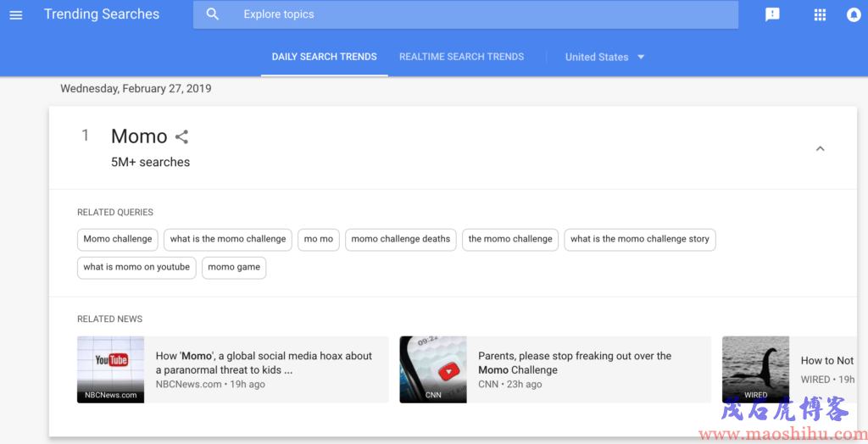Click the 'RELATED QUERIES' heading
Viewport: 868px width, 444px height.
pos(115,212)
